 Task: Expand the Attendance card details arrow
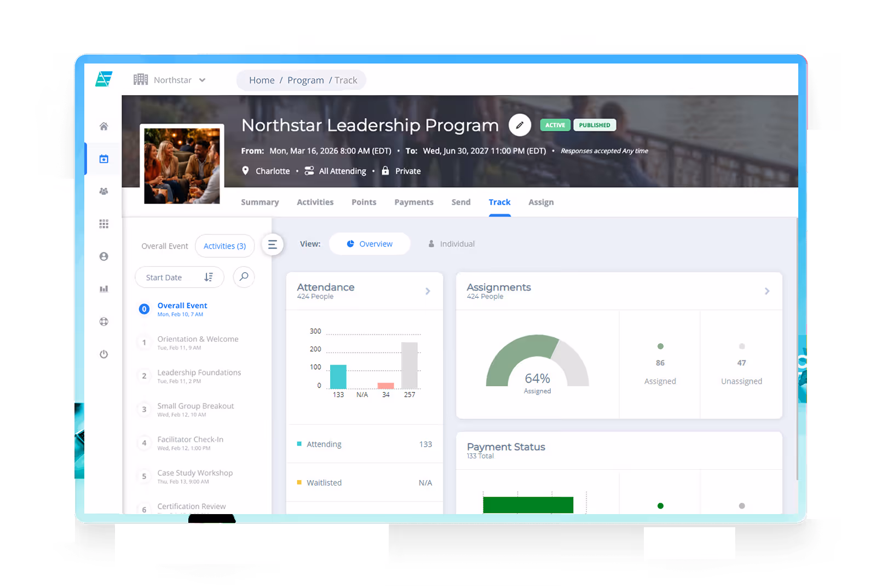tap(429, 291)
